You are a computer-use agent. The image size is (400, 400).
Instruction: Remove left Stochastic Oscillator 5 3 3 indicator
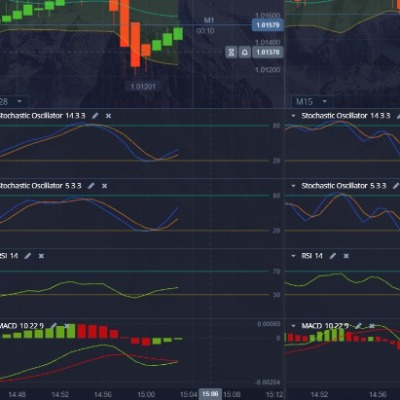[104, 186]
